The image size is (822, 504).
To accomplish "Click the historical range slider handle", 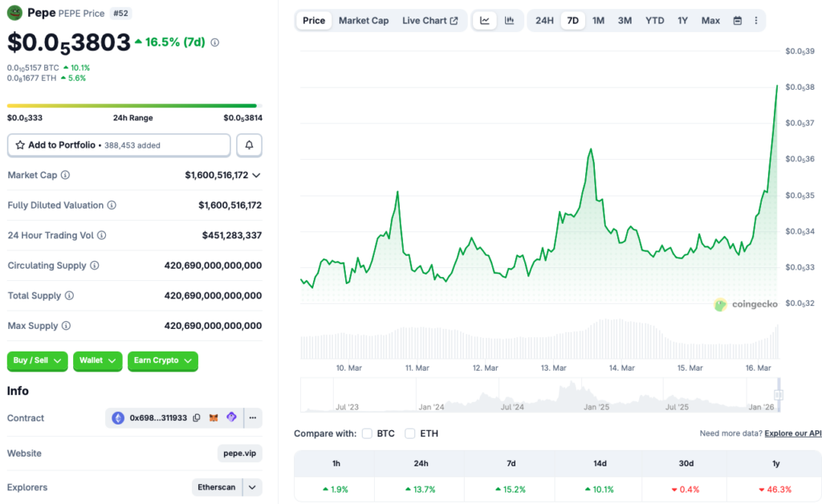I will 778,395.
